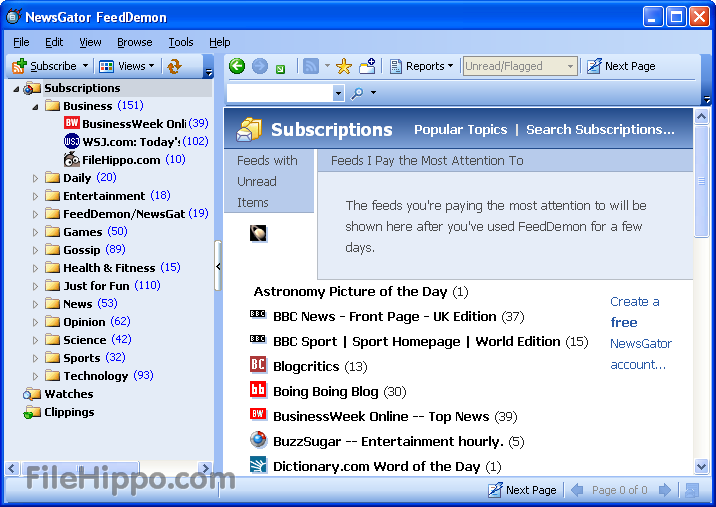The width and height of the screenshot is (716, 507).
Task: Expand the Technology folder
Action: click(x=36, y=376)
